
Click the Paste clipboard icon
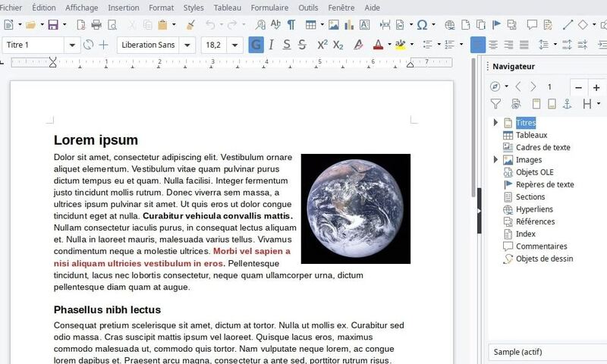(162, 25)
